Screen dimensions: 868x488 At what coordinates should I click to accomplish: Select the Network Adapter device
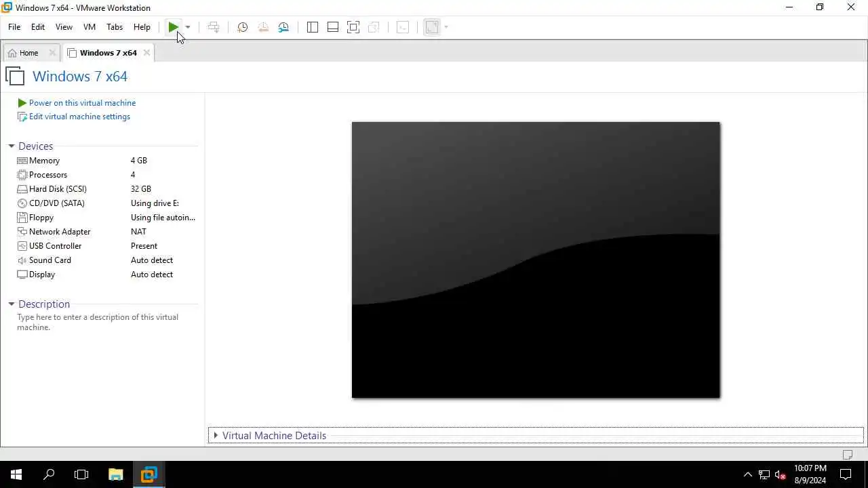point(106,232)
